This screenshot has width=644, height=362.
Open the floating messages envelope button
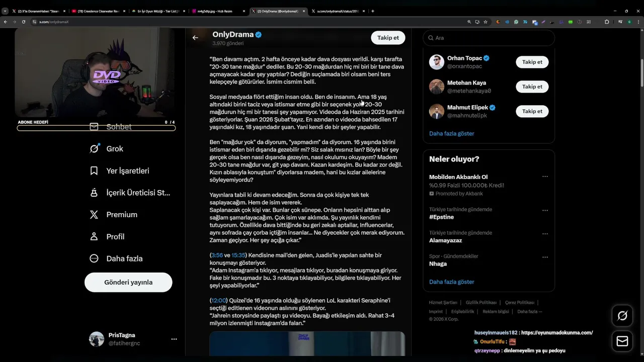coord(622,341)
